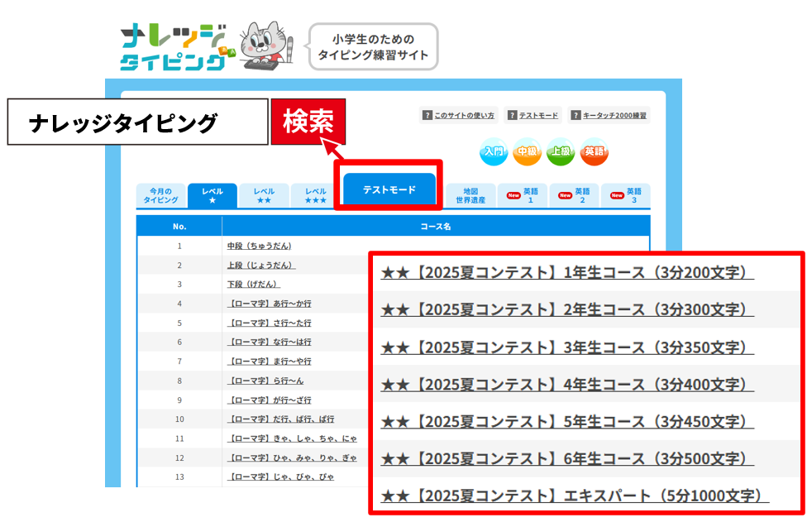This screenshot has width=812, height=527.
Task: Open 【ローマ字】な行～は行 course
Action: click(270, 342)
